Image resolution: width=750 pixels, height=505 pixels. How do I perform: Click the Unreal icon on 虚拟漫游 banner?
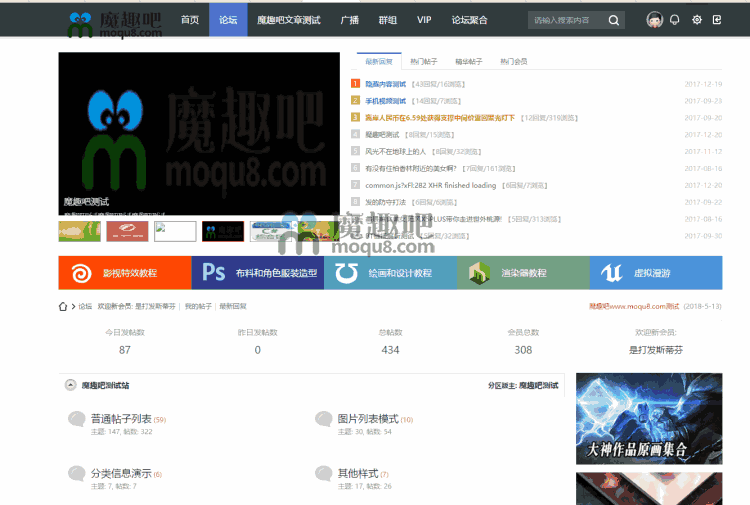click(x=611, y=273)
